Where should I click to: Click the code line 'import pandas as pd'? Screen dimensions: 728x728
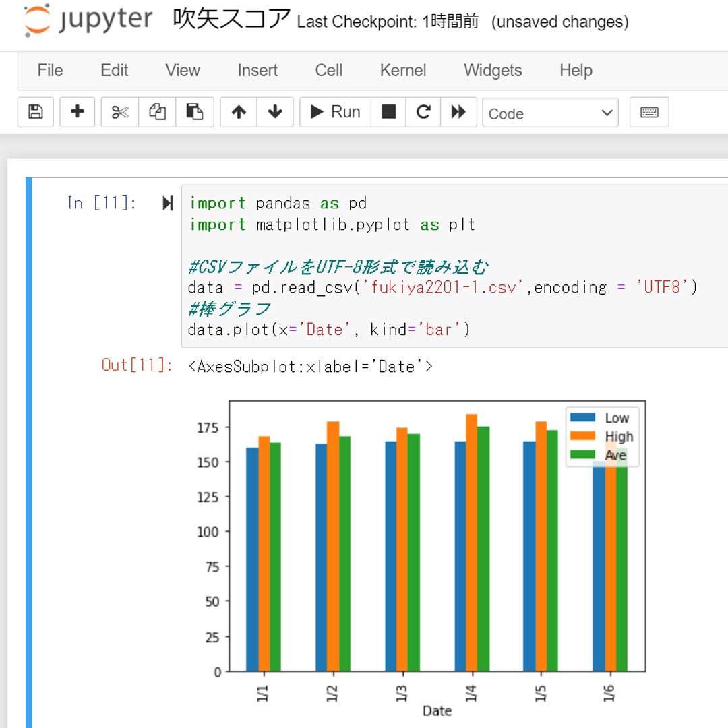coord(278,204)
